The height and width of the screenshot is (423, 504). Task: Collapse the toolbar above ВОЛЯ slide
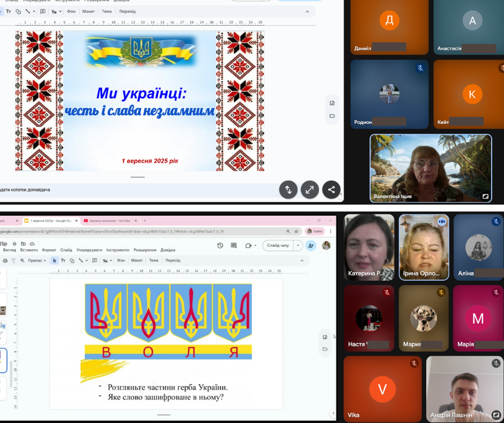click(x=302, y=260)
